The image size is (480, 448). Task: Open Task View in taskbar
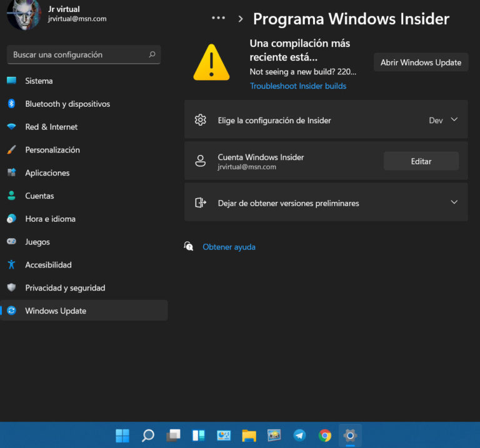point(173,435)
